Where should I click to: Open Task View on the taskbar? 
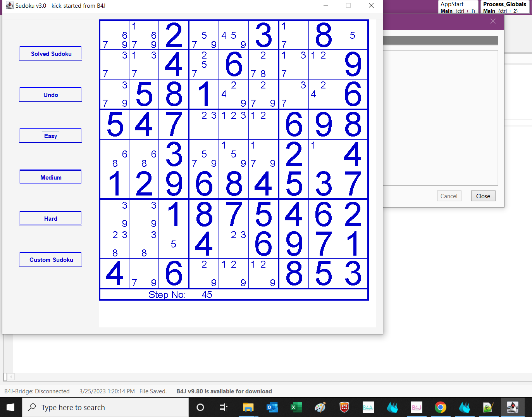(x=224, y=407)
